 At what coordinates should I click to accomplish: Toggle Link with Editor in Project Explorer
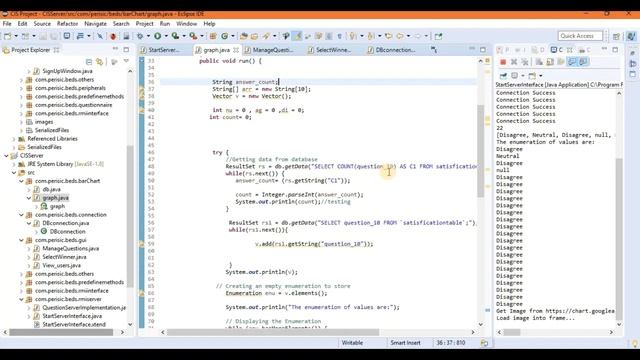click(99, 62)
